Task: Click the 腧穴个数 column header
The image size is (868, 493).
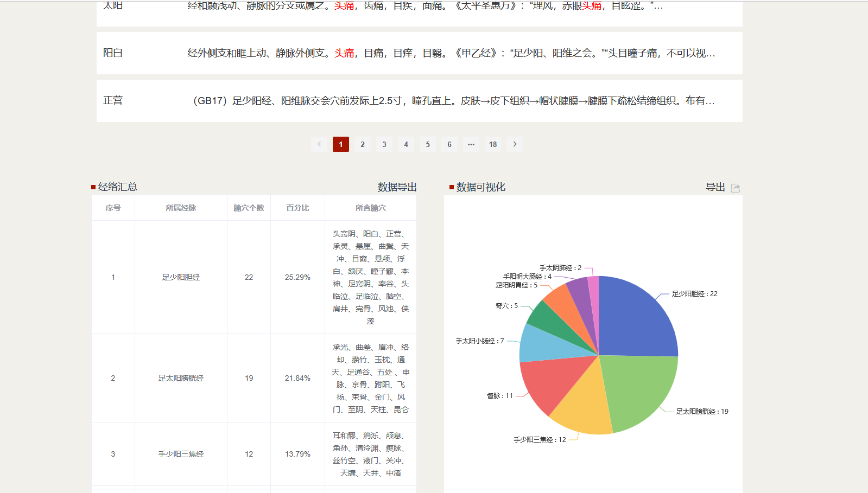Action: (249, 208)
